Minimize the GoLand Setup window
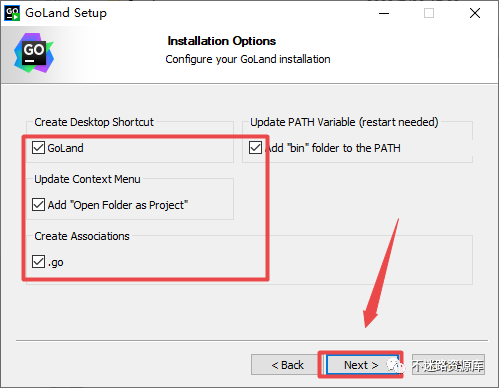 384,13
